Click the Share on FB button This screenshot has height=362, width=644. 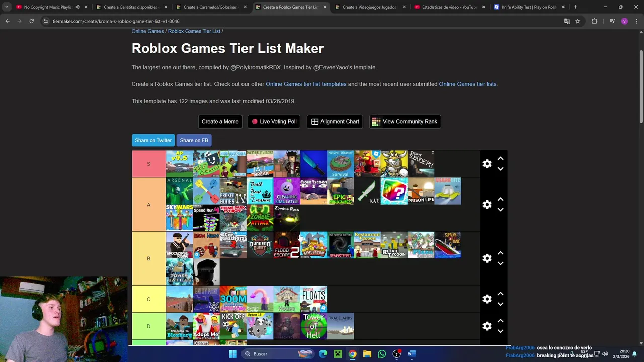coord(194,140)
